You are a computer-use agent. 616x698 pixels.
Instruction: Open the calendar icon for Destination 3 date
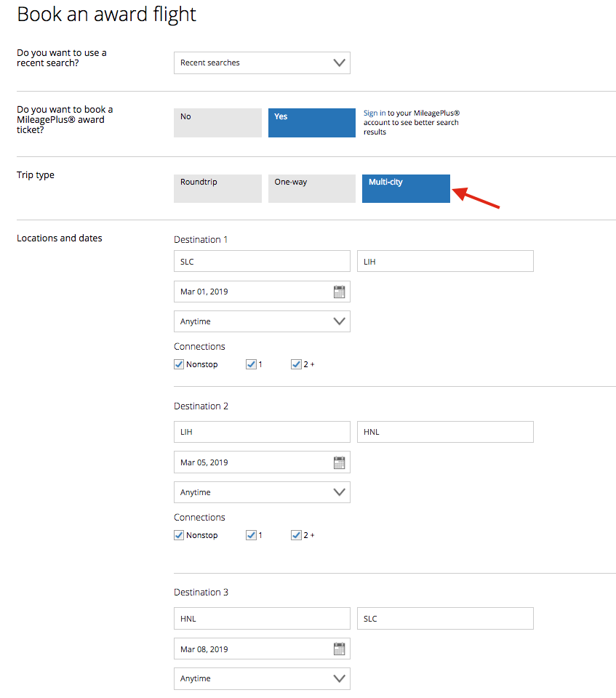pyautogui.click(x=338, y=648)
